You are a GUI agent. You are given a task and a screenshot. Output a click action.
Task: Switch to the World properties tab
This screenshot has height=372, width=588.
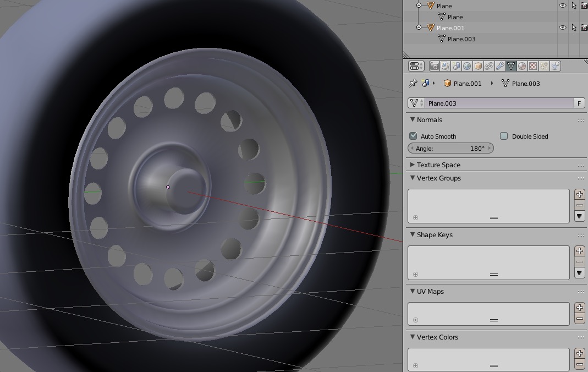(x=467, y=67)
